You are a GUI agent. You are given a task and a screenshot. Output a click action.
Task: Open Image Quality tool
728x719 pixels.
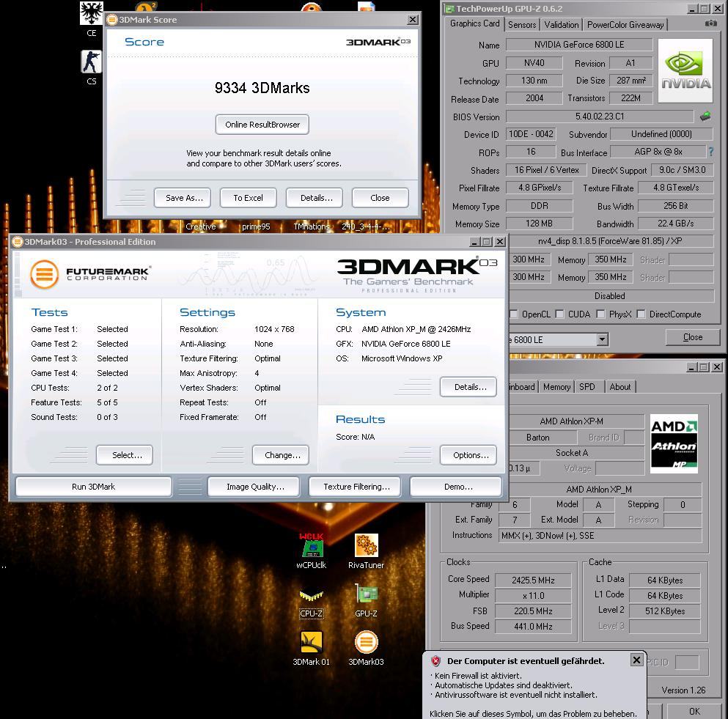(x=255, y=487)
